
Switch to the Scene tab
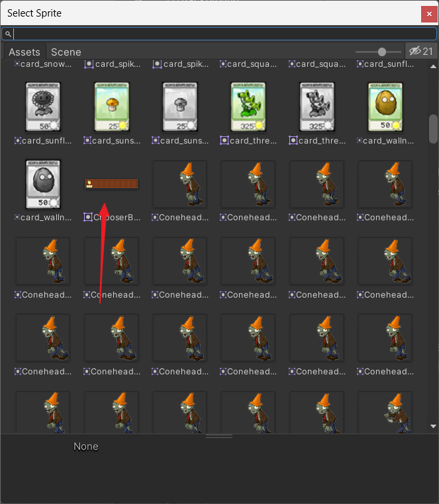66,52
